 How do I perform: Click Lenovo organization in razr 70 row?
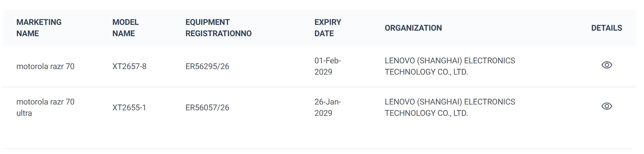tap(450, 66)
